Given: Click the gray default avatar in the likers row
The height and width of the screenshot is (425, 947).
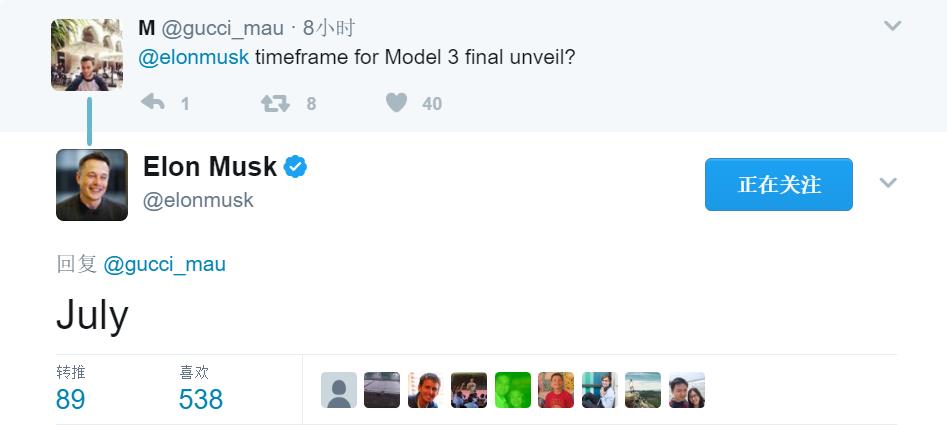Looking at the screenshot, I should (x=339, y=390).
